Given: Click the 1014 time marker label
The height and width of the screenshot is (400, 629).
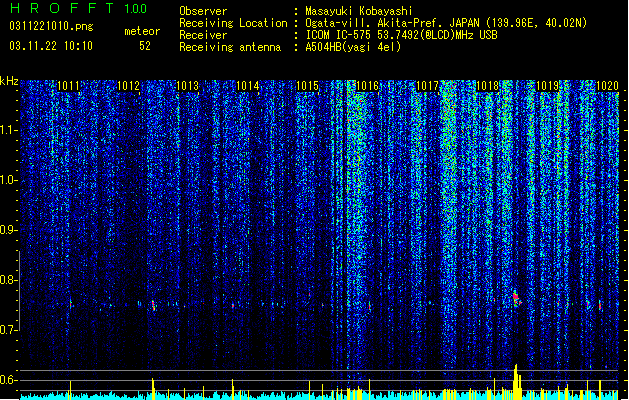Looking at the screenshot, I should [x=248, y=86].
